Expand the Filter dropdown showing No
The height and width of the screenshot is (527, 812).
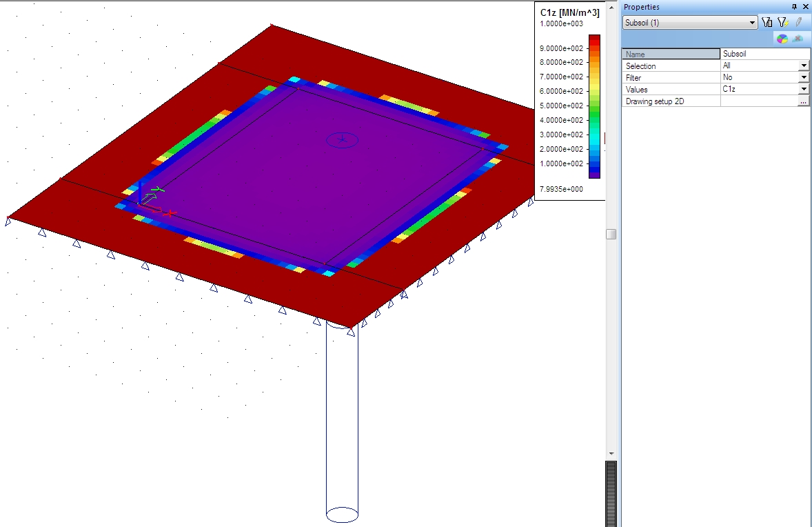pyautogui.click(x=803, y=78)
